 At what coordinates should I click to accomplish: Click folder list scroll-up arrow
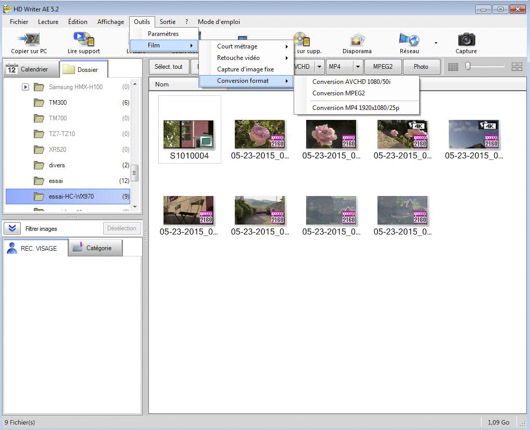[x=135, y=83]
